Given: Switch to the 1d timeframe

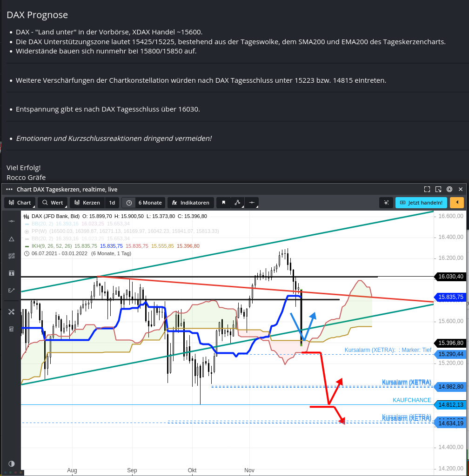Looking at the screenshot, I should pyautogui.click(x=112, y=203).
